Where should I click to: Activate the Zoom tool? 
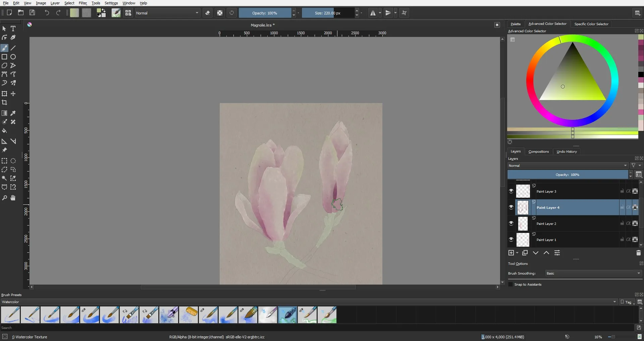[4, 198]
